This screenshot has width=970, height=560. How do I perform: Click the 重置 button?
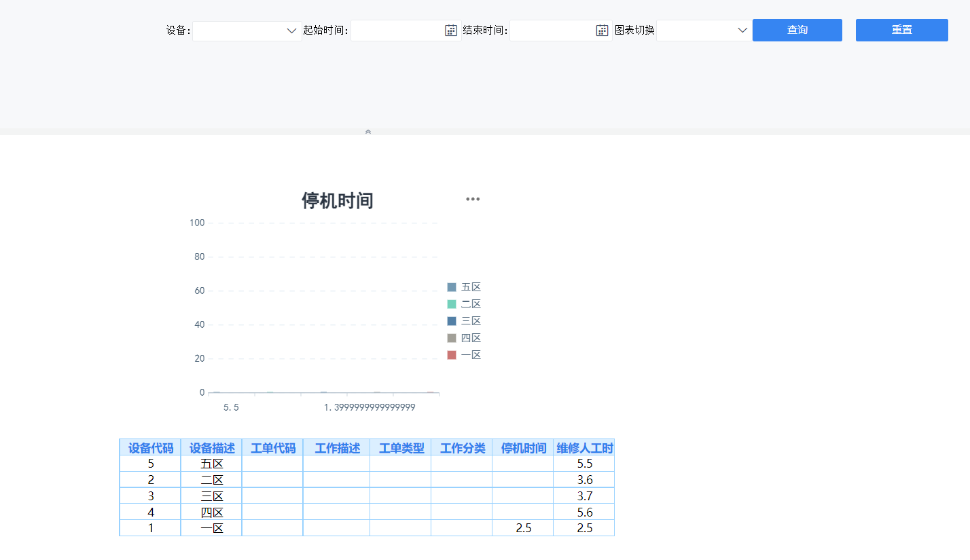coord(902,30)
